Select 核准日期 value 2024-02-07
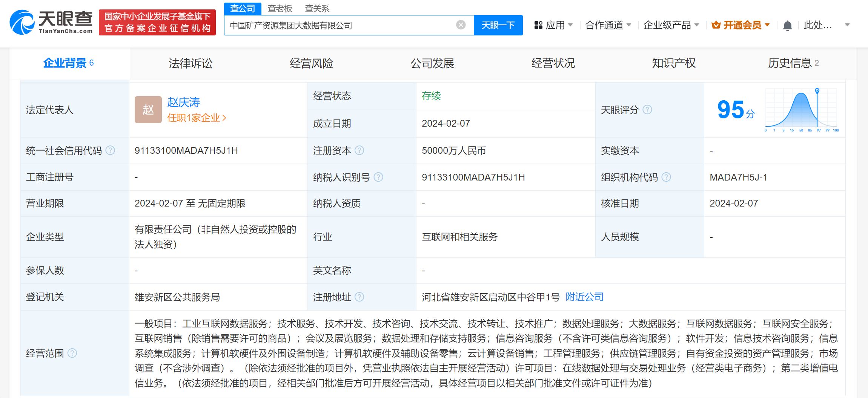868x398 pixels. pos(734,203)
